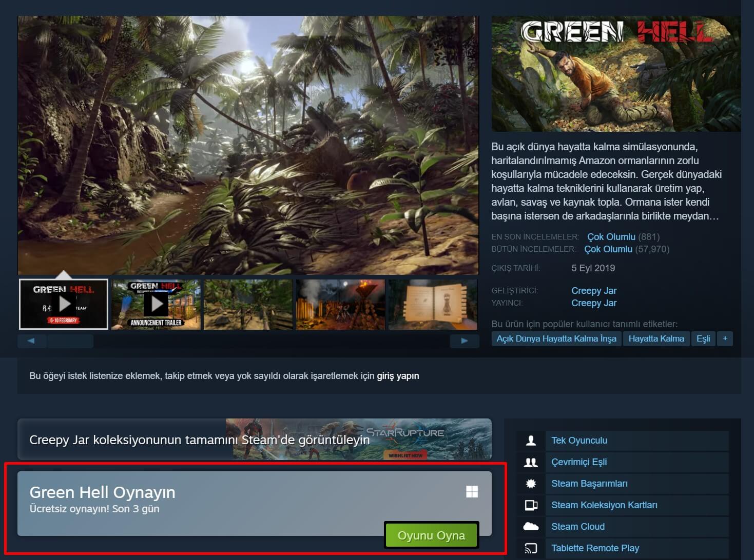Click the Remote Play cast icon
The image size is (754, 560).
tap(531, 548)
